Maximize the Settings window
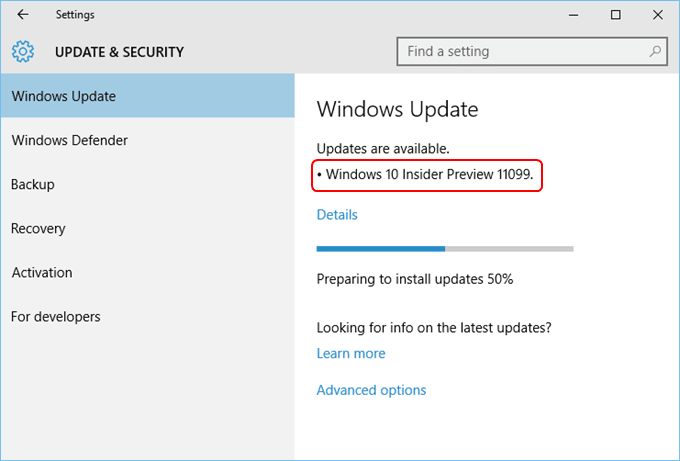Screen dimensions: 680x461 (x=615, y=15)
